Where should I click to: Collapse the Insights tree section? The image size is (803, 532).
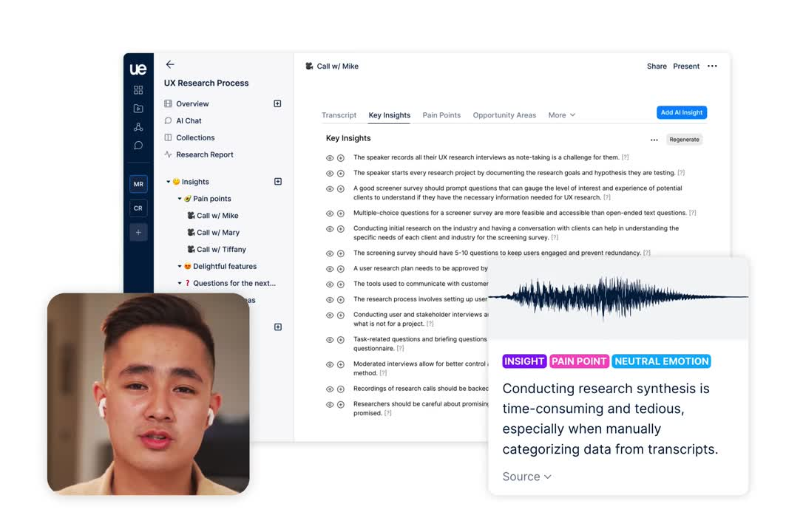pos(168,182)
